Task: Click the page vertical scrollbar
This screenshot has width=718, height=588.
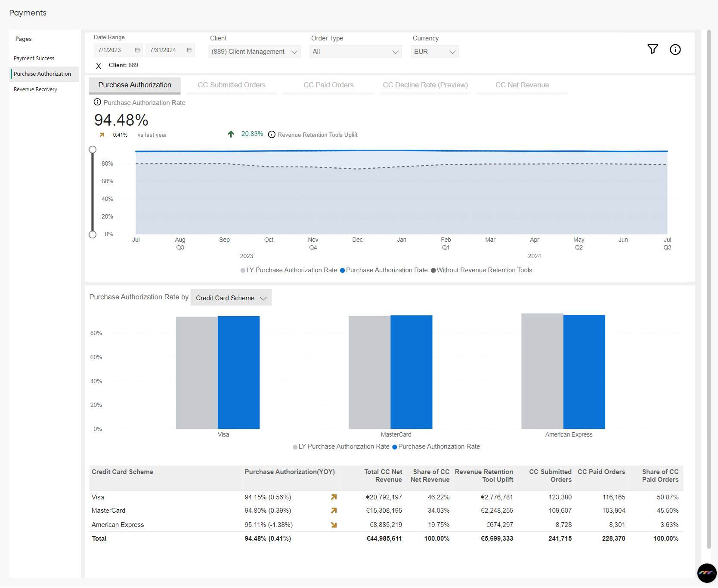Action: tap(709, 289)
